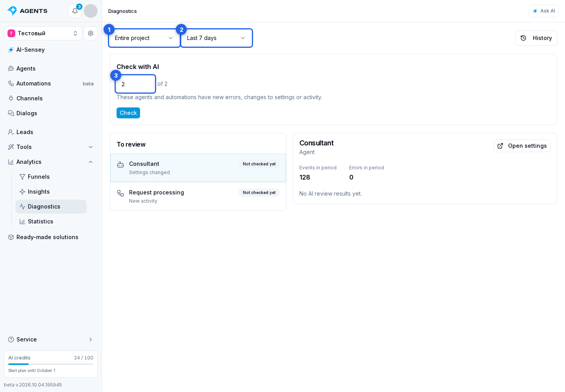The image size is (565, 392).
Task: Click Not checked yet badge for Consultant
Action: (x=259, y=164)
